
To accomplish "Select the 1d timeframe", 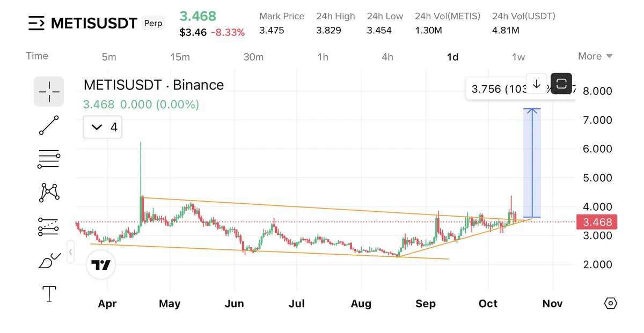I will [453, 57].
